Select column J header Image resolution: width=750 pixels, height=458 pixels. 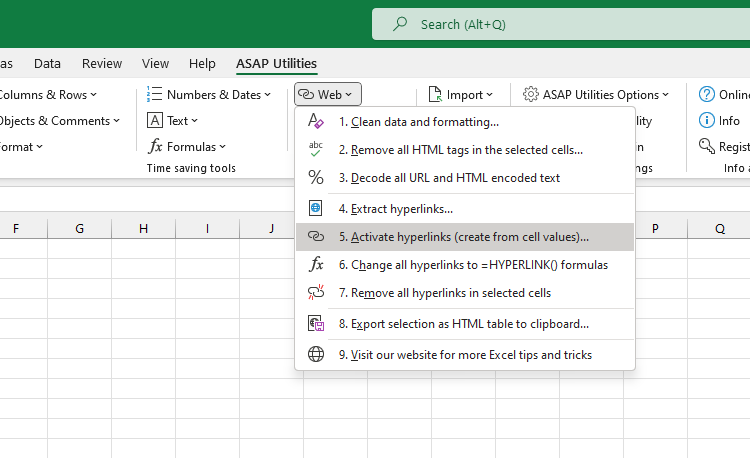tap(271, 229)
